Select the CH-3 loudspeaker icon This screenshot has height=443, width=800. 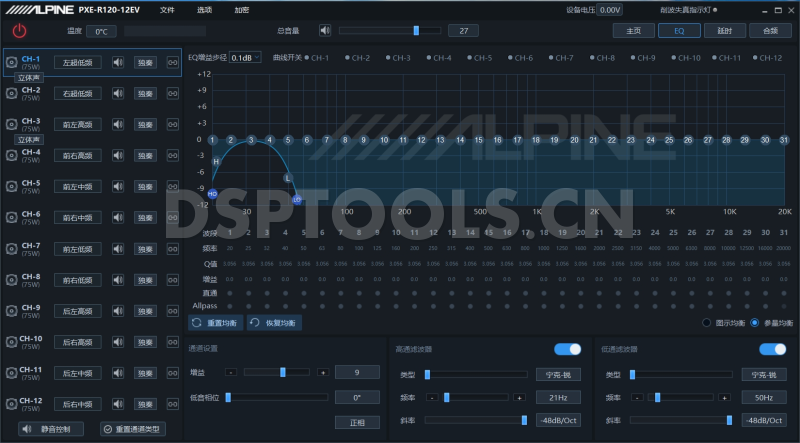[11, 125]
